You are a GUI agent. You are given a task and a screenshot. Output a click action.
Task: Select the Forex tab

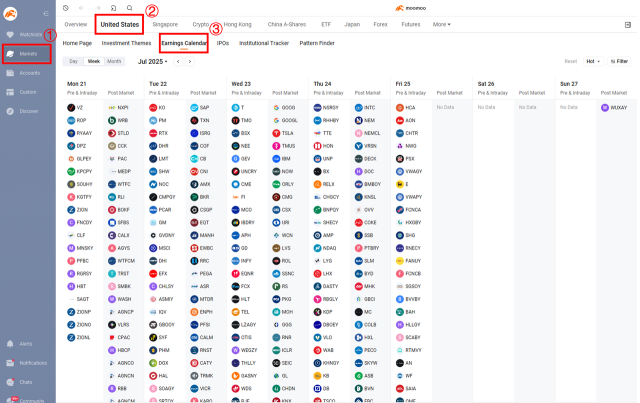coord(380,24)
